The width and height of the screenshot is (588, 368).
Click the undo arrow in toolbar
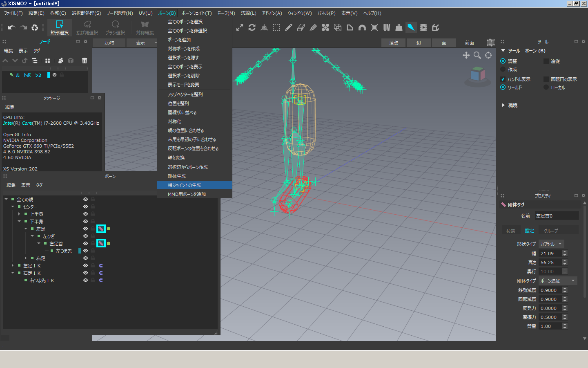[x=11, y=28]
